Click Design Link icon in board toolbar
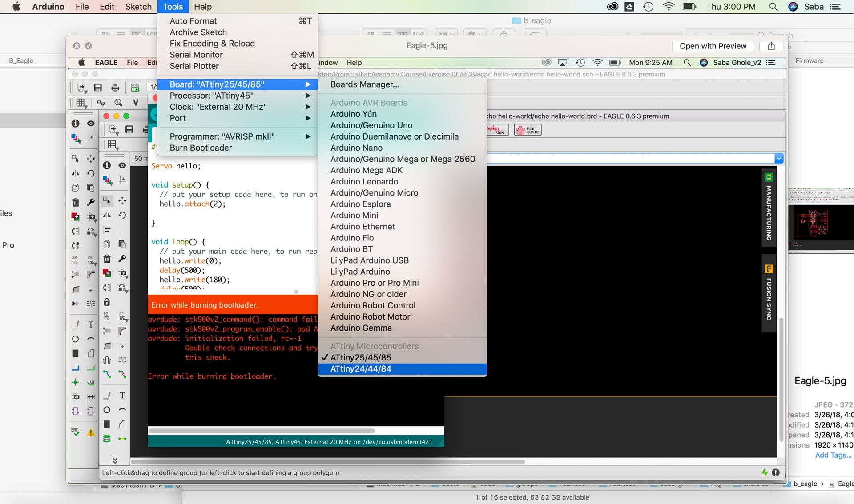 (x=496, y=130)
